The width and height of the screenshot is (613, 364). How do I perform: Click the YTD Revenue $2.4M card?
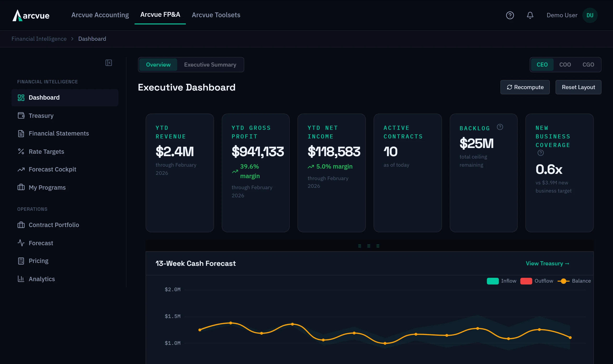pos(180,173)
